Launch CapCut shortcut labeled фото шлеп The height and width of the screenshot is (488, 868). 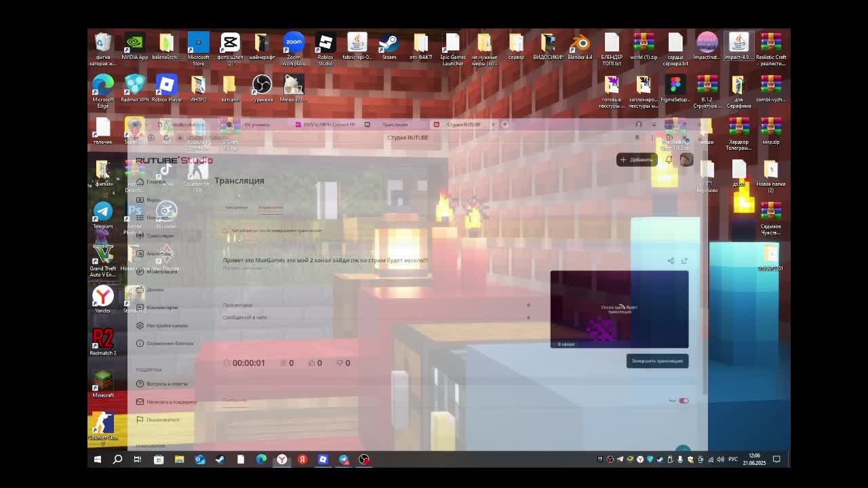coord(230,47)
